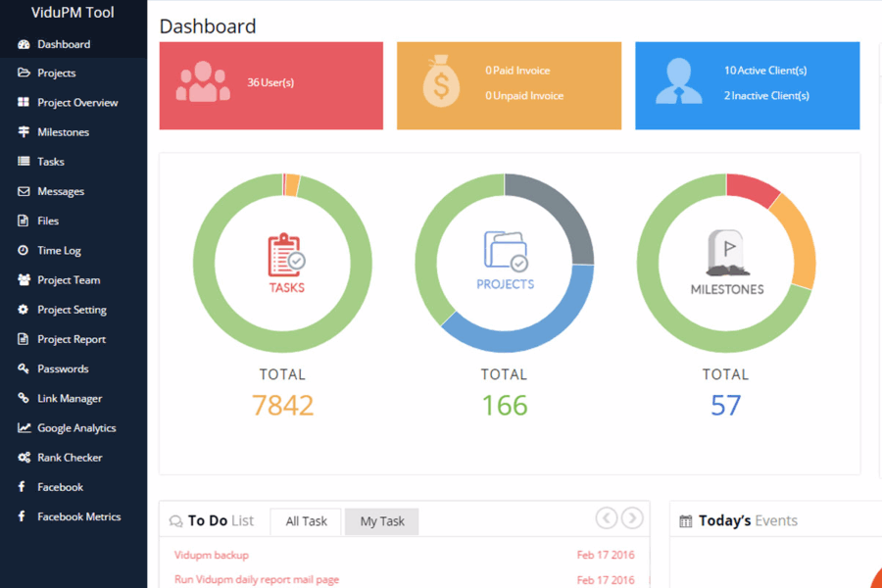Click 0 Paid Invoice text
The image size is (882, 588).
517,71
